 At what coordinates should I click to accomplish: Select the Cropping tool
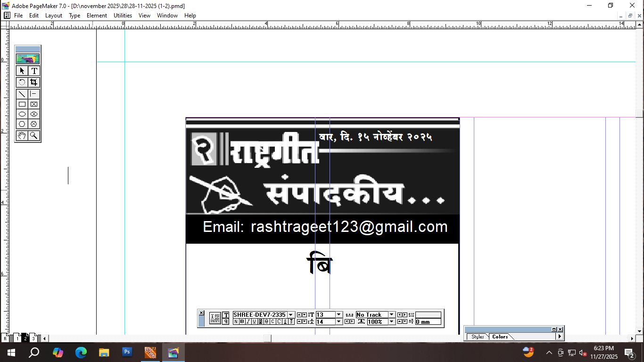pos(34,82)
